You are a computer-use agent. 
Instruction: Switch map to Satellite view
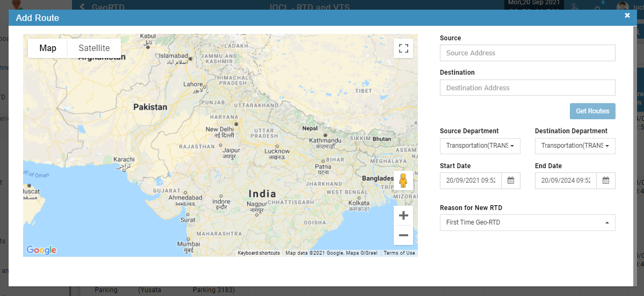[x=94, y=48]
